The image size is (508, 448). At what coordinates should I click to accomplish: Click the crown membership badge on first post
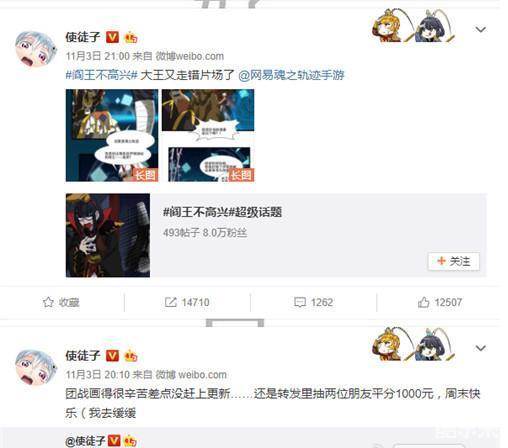click(x=130, y=37)
